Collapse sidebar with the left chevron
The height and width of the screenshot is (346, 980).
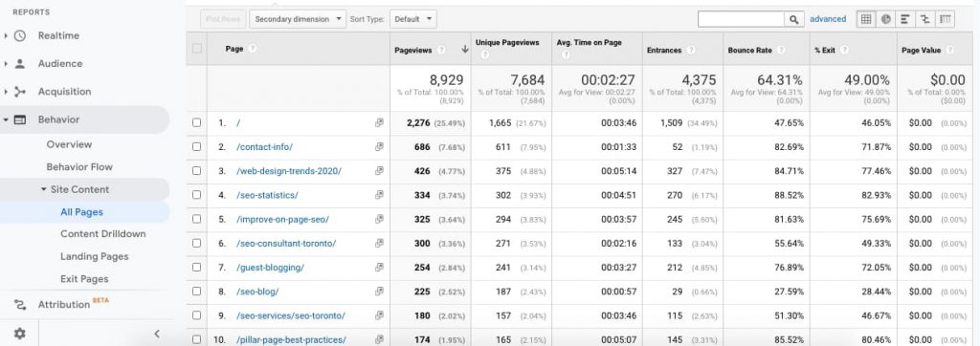coord(157,334)
